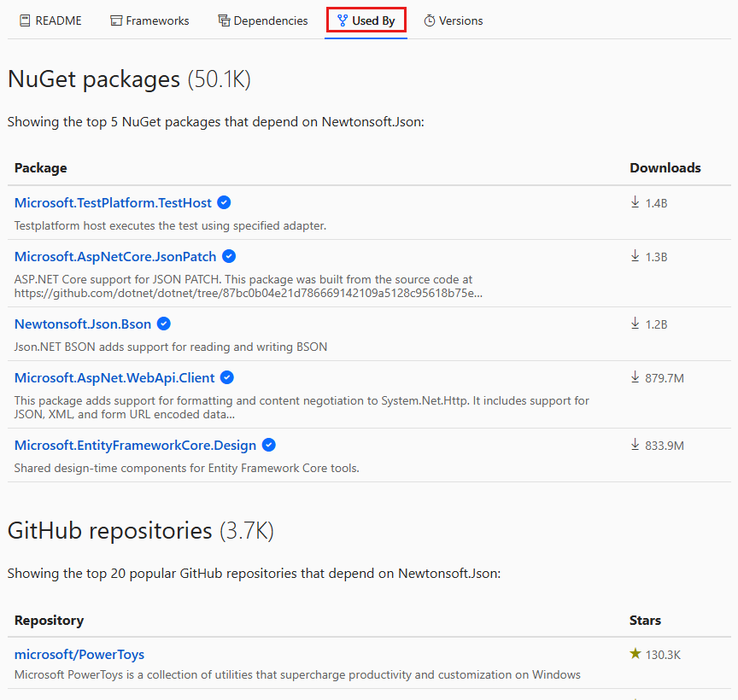738x700 pixels.
Task: Open Microsoft.AspNet.WebApi.Client package link
Action: 114,377
